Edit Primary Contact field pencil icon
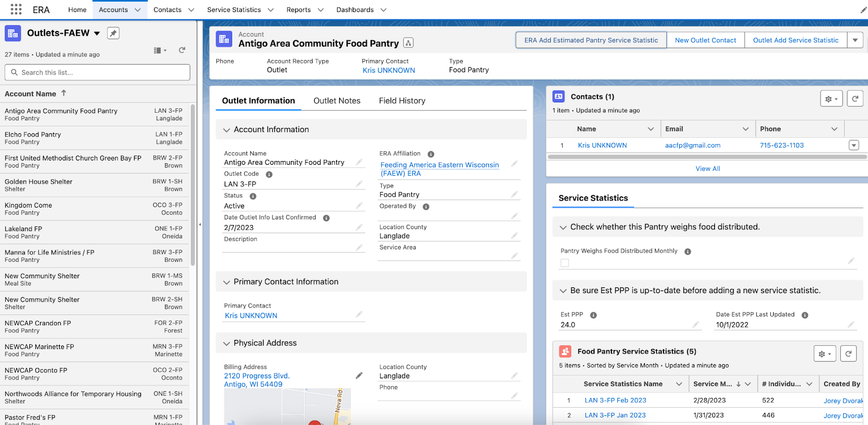 click(x=359, y=314)
